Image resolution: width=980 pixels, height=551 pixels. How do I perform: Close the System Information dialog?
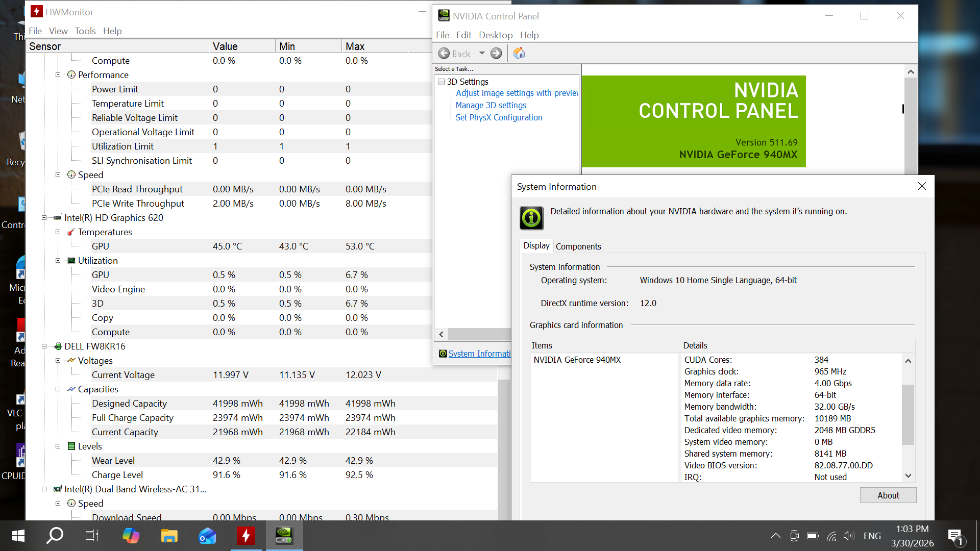pos(922,186)
